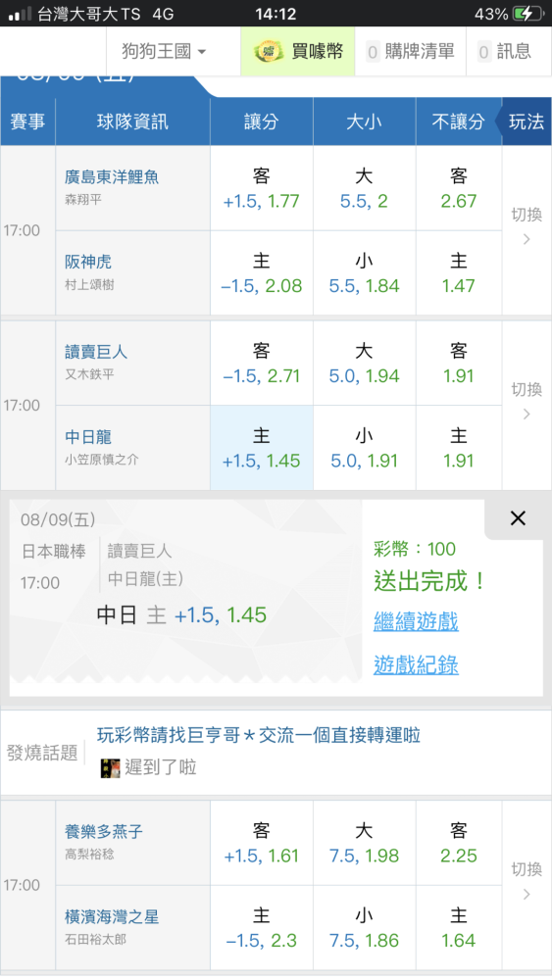Pick 橫濱海灣之星 moneyline 1.64

[459, 927]
